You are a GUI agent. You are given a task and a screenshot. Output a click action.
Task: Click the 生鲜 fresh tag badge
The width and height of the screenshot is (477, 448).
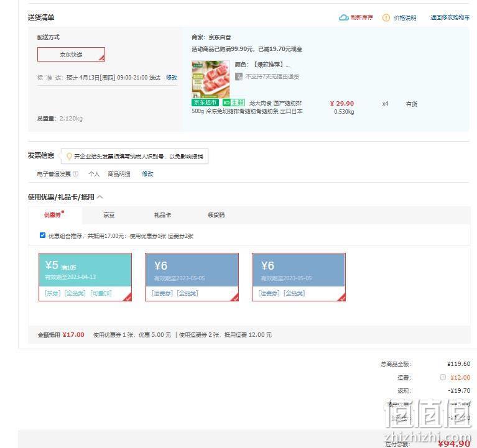(234, 103)
